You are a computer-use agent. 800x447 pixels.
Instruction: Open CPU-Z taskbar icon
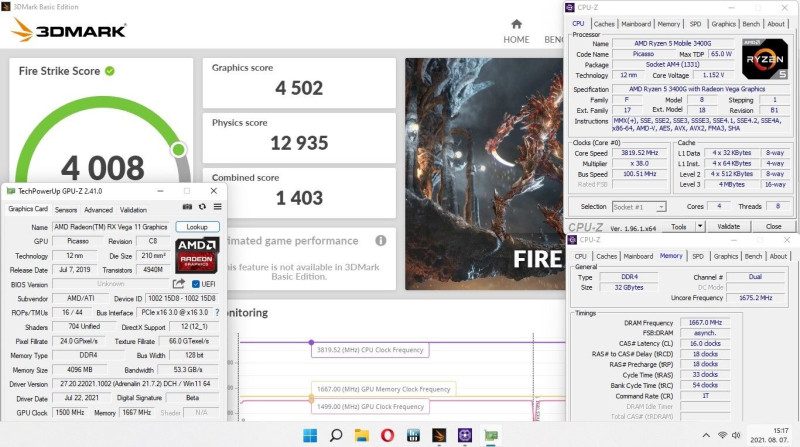[x=464, y=435]
